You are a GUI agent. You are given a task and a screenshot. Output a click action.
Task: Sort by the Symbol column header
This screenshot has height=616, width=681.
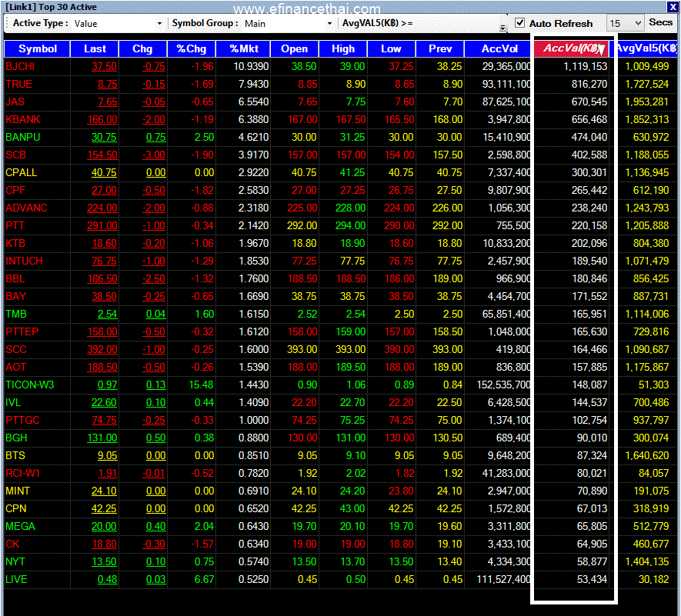38,48
